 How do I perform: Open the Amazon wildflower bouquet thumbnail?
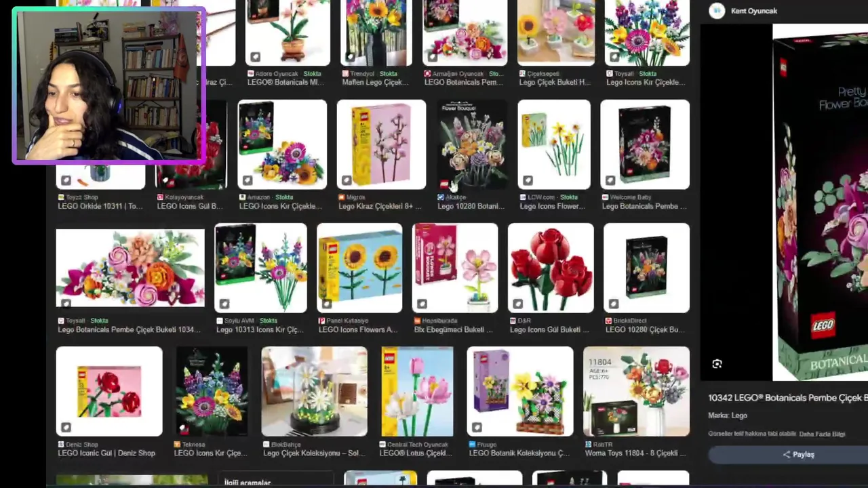click(282, 144)
